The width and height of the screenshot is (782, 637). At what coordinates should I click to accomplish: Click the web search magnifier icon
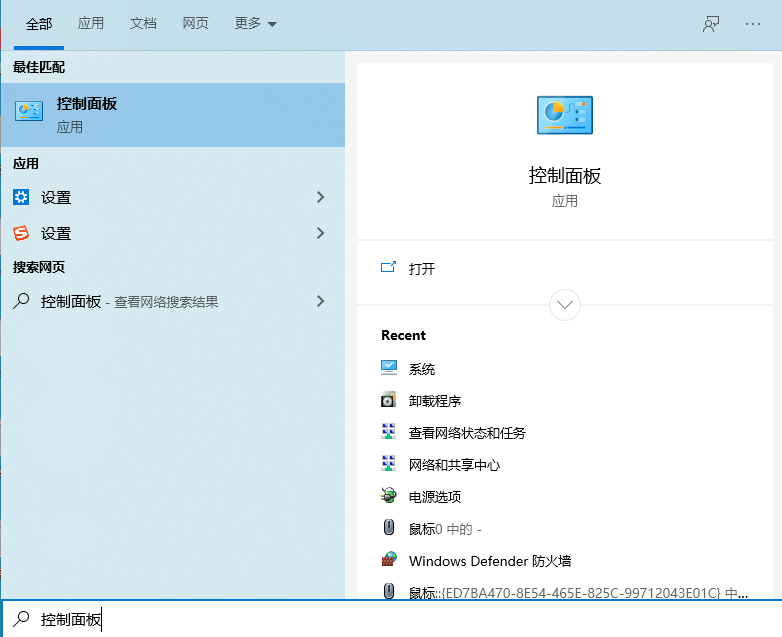21,301
